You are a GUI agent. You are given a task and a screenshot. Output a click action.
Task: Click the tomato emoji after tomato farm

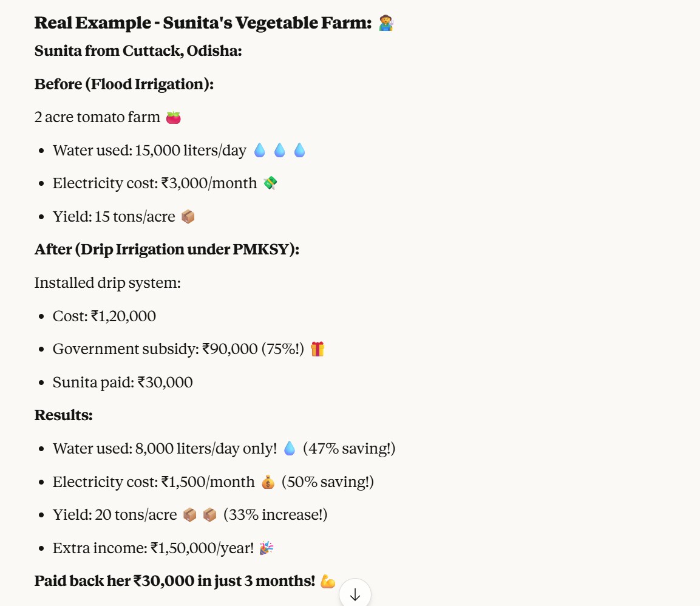click(x=174, y=117)
